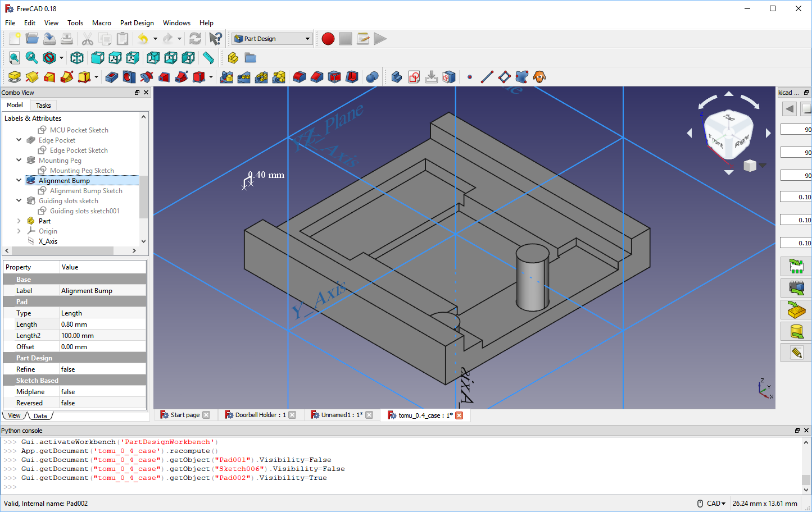Switch to the Tasks tab
This screenshot has height=512, width=812.
coord(43,105)
